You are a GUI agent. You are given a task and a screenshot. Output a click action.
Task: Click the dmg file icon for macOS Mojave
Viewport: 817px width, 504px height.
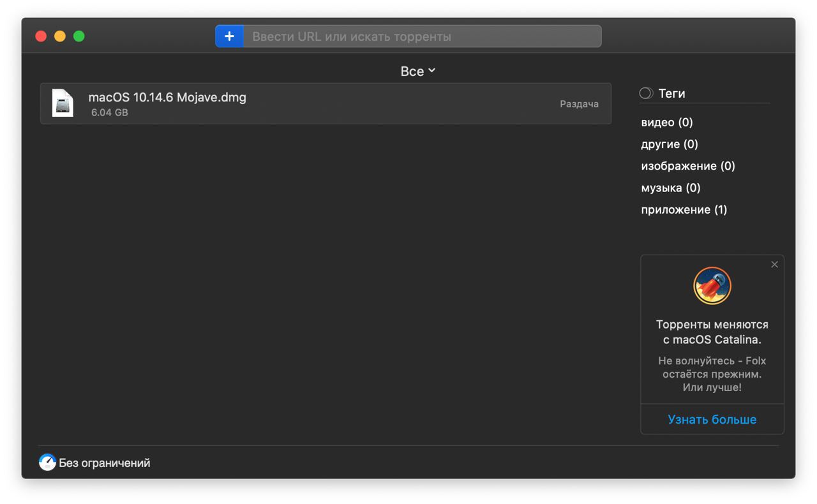point(63,103)
